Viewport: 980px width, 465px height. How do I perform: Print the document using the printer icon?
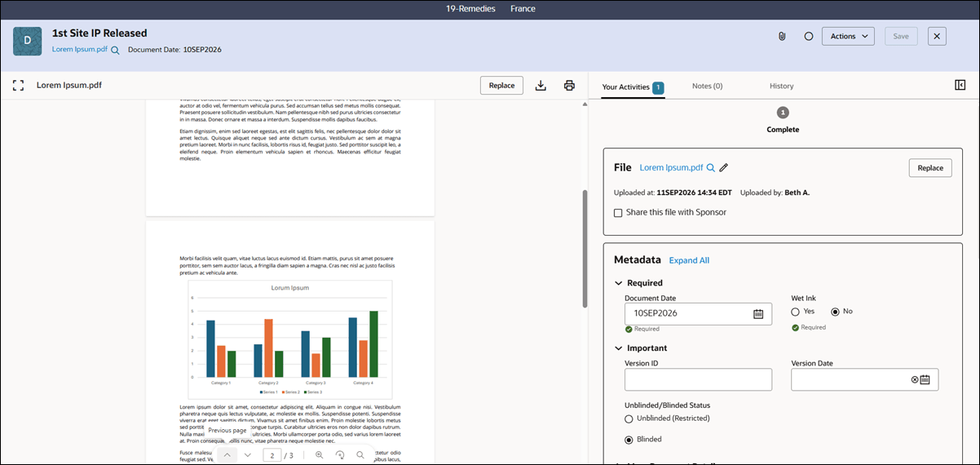click(x=569, y=85)
